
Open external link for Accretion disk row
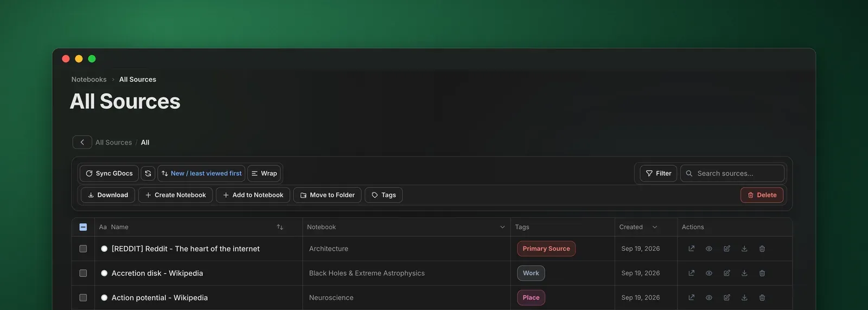[691, 273]
